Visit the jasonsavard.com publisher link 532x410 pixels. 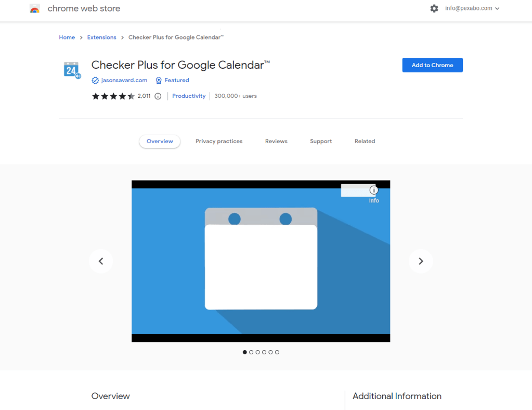(124, 80)
